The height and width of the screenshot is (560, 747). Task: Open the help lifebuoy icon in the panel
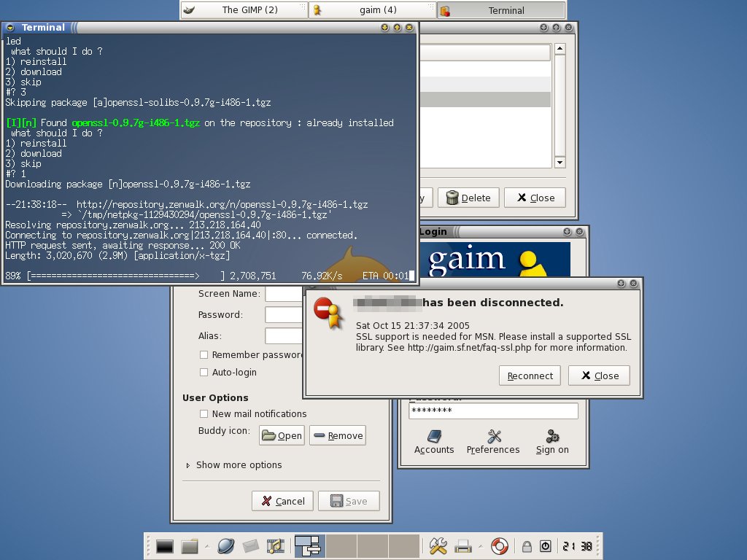pyautogui.click(x=499, y=546)
